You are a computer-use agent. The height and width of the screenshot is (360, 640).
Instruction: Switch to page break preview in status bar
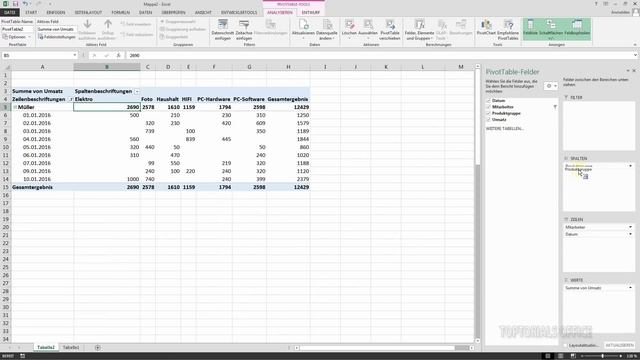click(x=573, y=356)
